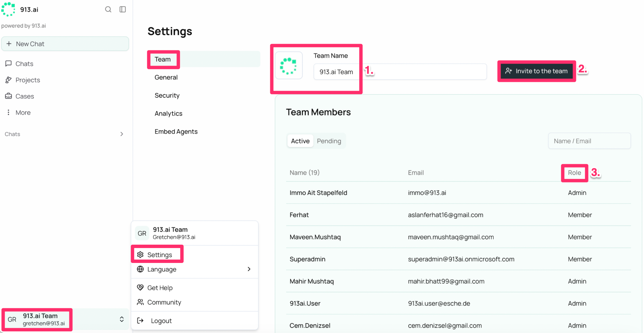Open the account switcher at sidebar bottom
Screen dimensions: 644x333
(x=65, y=319)
